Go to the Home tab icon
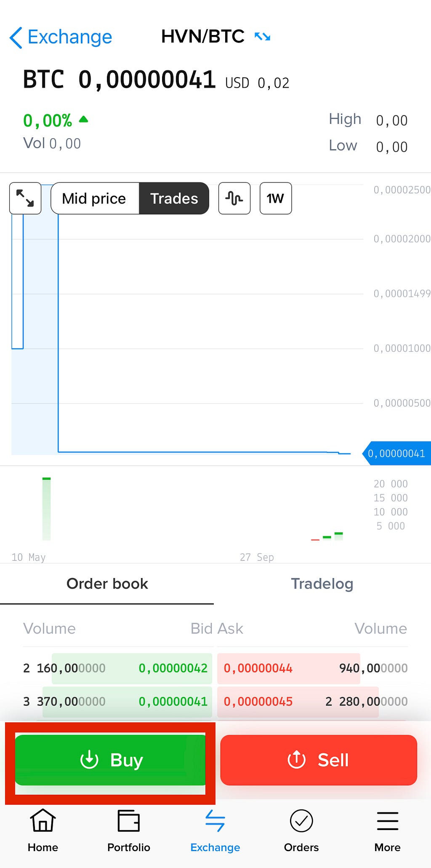 coord(43,821)
